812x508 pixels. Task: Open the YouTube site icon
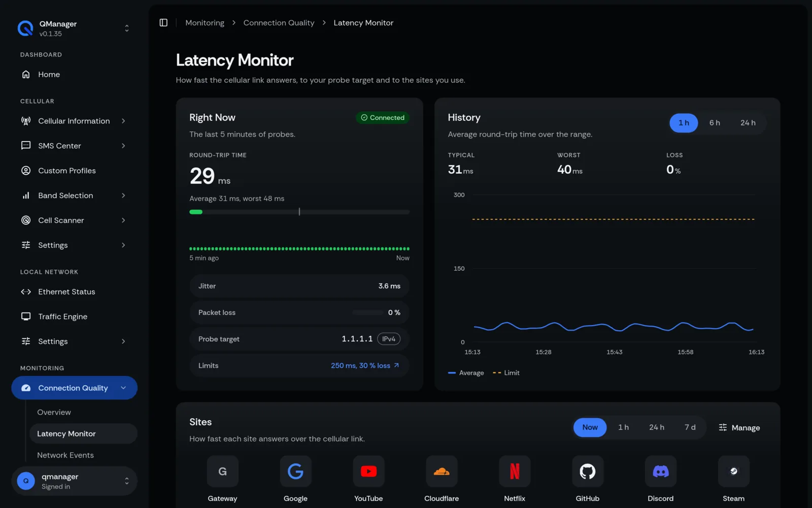[368, 471]
